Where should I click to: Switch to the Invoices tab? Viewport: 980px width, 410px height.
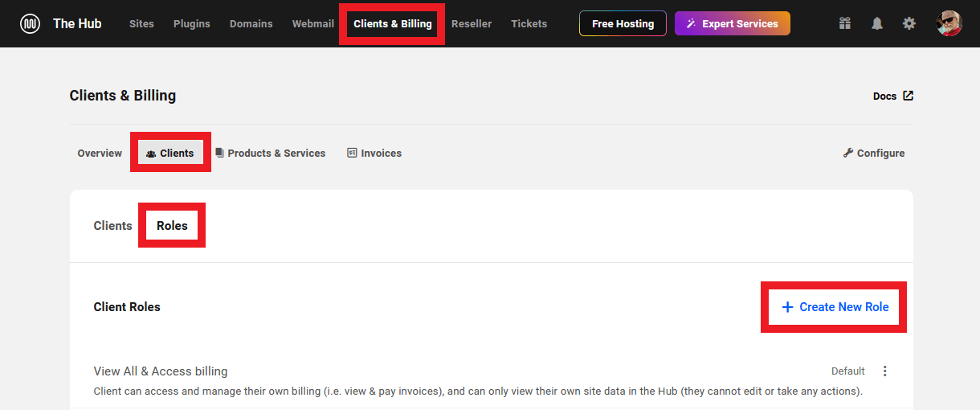point(374,153)
